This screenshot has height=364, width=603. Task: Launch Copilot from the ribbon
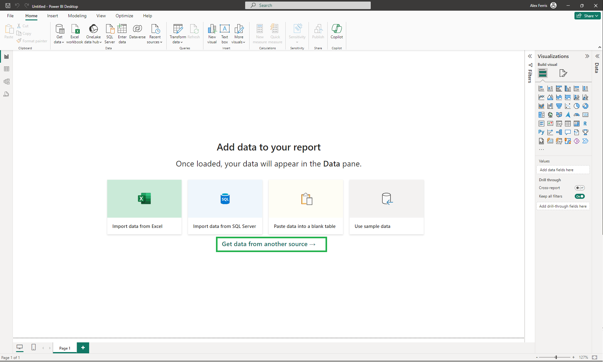click(336, 31)
